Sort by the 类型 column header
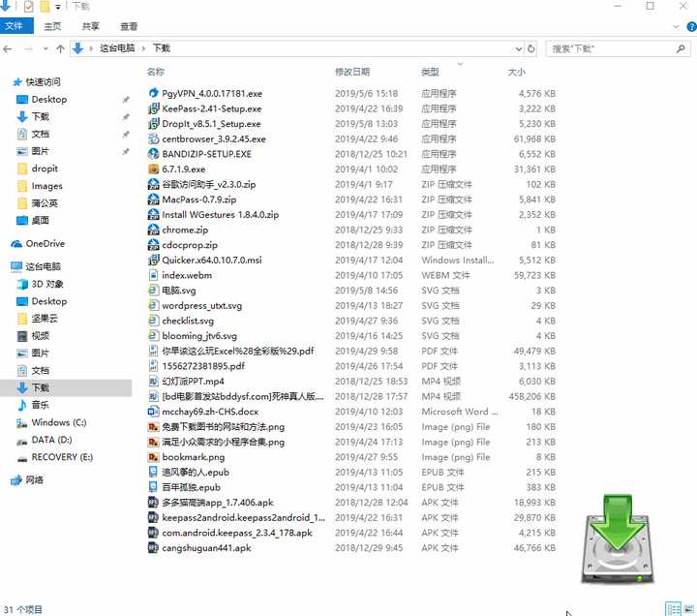Screen dimensions: 697x616 coord(430,72)
